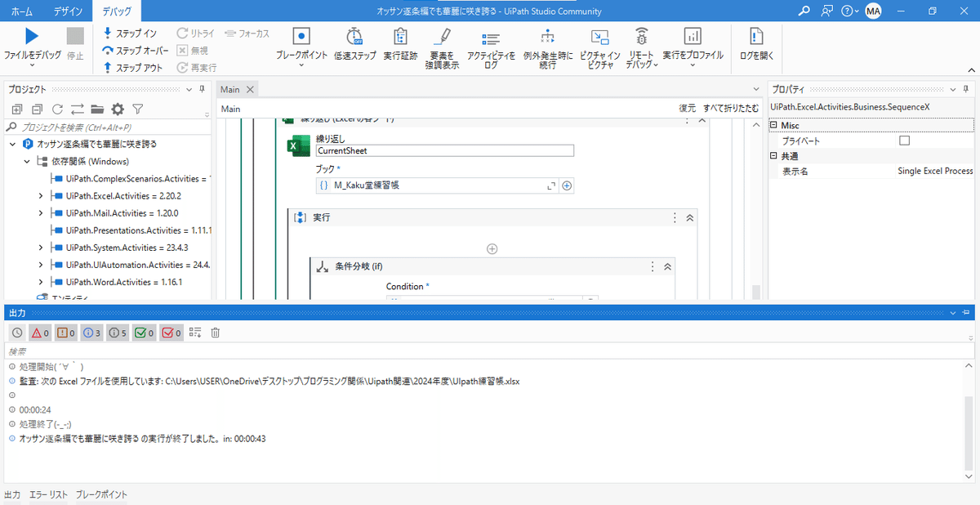Click すべて折りたたむ collapse all
980x505 pixels.
[x=731, y=108]
